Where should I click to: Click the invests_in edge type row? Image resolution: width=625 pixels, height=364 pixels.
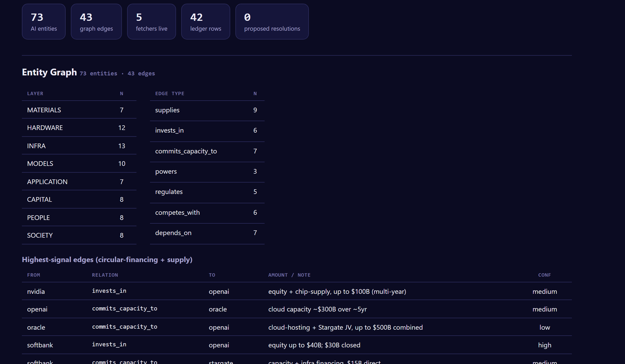[x=207, y=131]
